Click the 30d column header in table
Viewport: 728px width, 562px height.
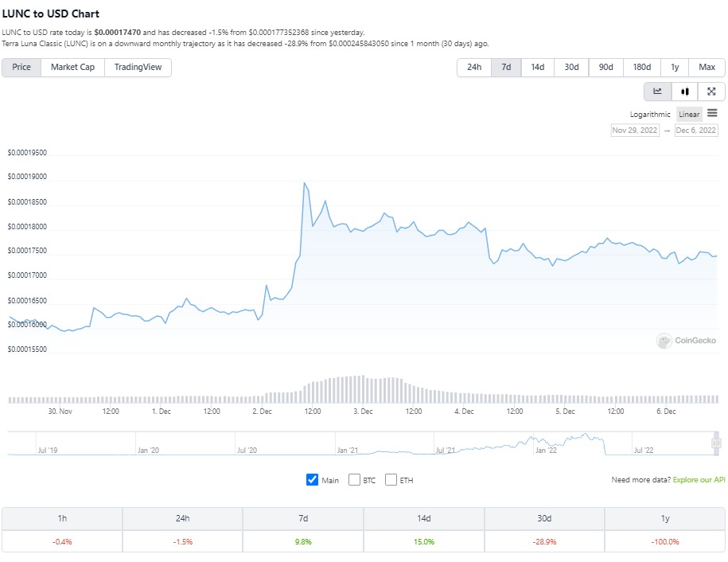click(x=544, y=518)
